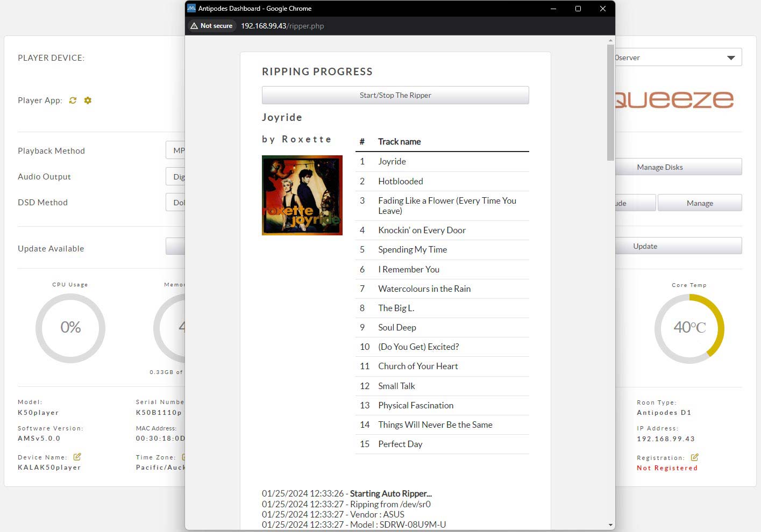Viewport: 761px width, 532px height.
Task: Select track 8 The Big L.
Action: pyautogui.click(x=442, y=308)
